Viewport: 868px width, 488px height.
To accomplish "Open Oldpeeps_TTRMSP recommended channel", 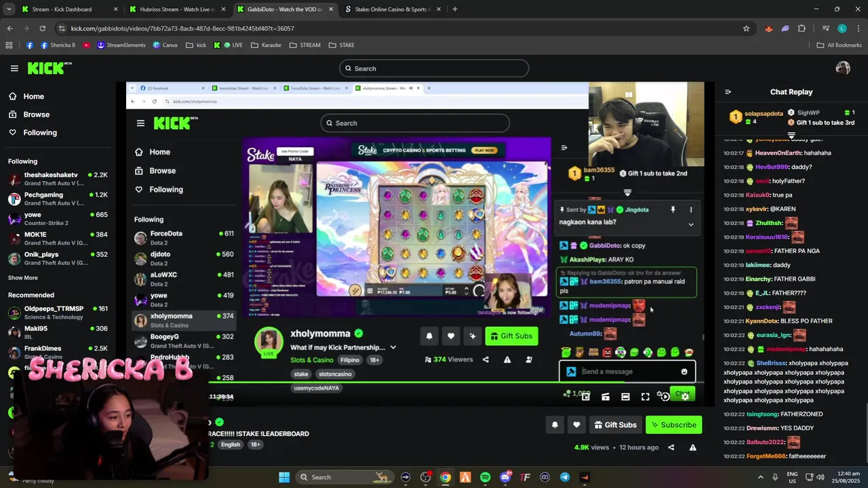I will pyautogui.click(x=58, y=312).
